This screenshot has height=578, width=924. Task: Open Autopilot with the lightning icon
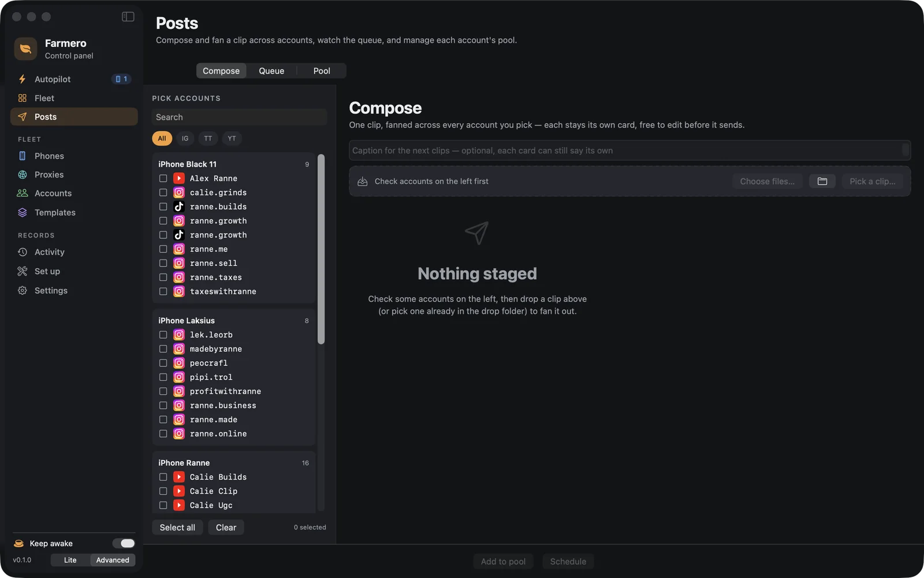pos(23,79)
